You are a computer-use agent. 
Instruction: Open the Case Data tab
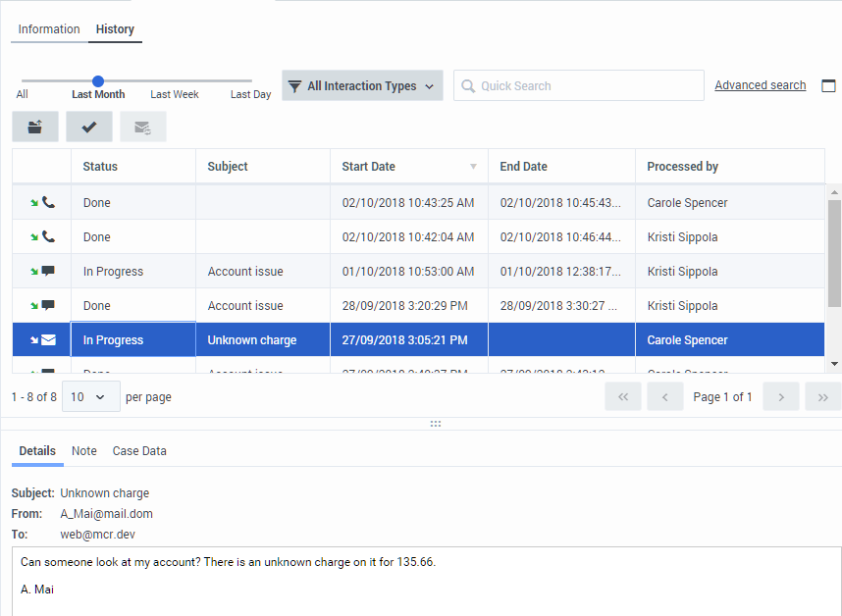tap(139, 451)
